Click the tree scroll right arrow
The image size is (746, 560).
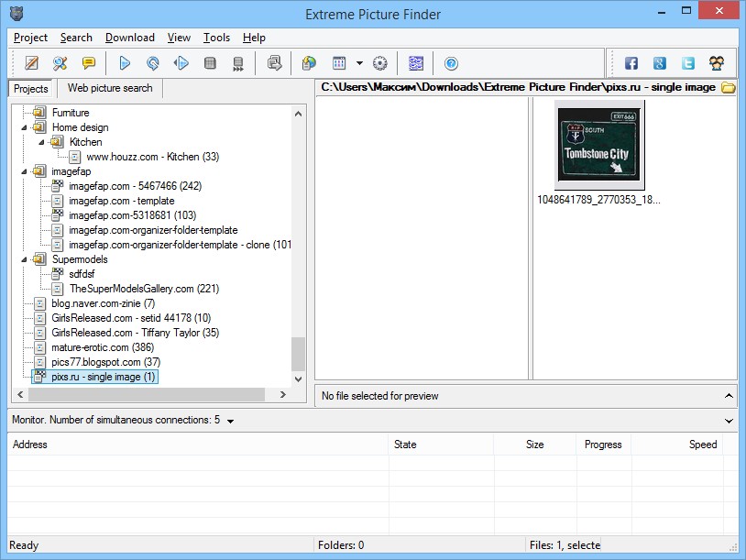pos(282,394)
